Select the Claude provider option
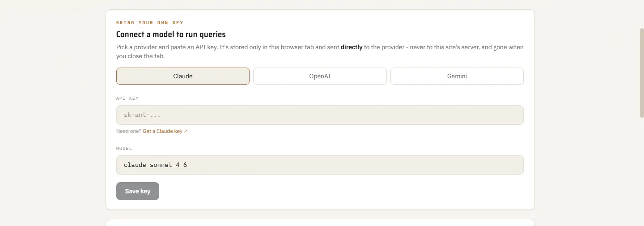Screen dimensions: 644x226 [x=182, y=76]
